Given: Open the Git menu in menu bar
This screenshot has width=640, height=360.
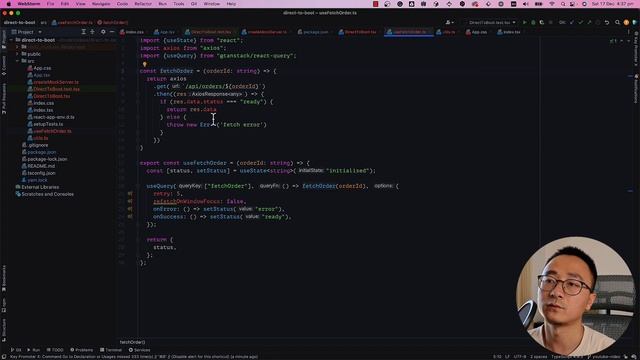Looking at the screenshot, I should [194, 4].
